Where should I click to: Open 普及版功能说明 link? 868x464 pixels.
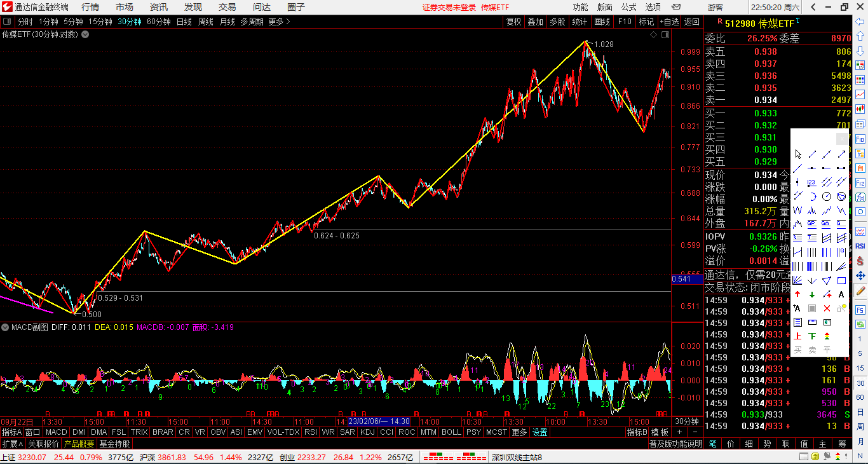[675, 444]
